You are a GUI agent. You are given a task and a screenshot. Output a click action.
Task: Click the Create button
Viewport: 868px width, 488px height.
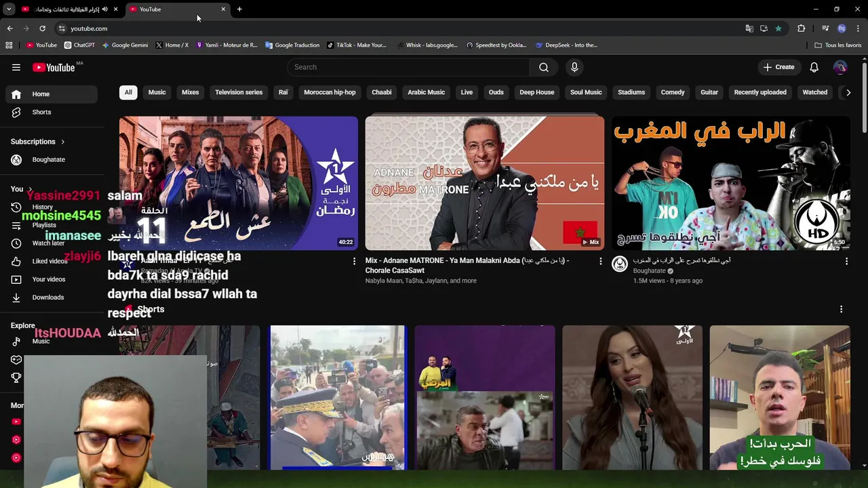point(778,67)
